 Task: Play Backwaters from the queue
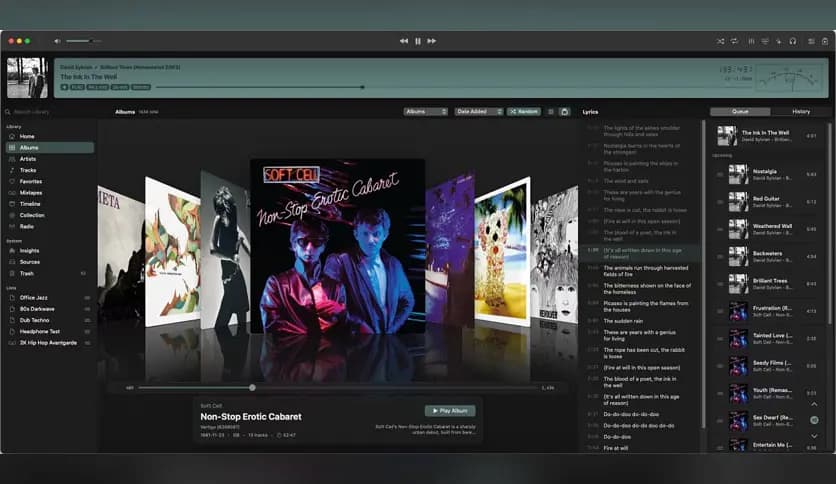(768, 256)
